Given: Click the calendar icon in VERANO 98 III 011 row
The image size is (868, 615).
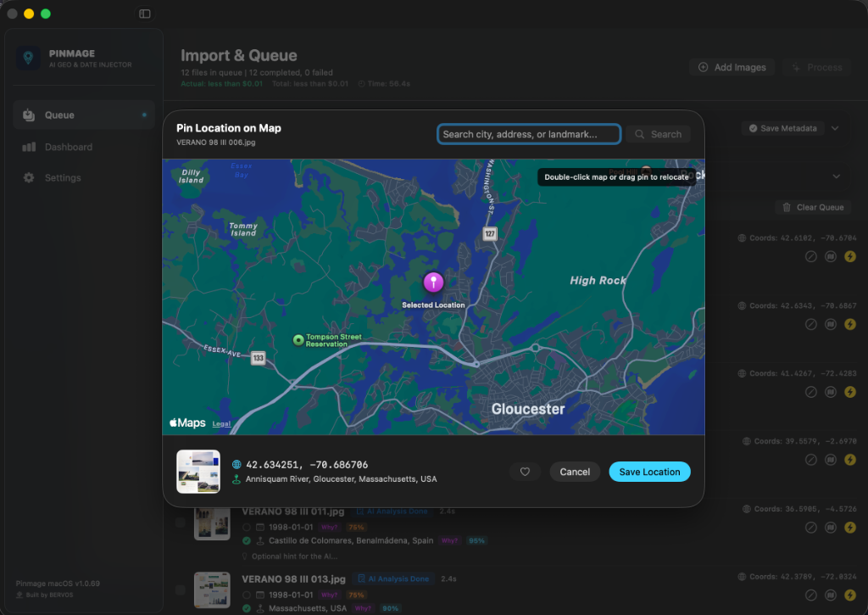Looking at the screenshot, I should 260,527.
